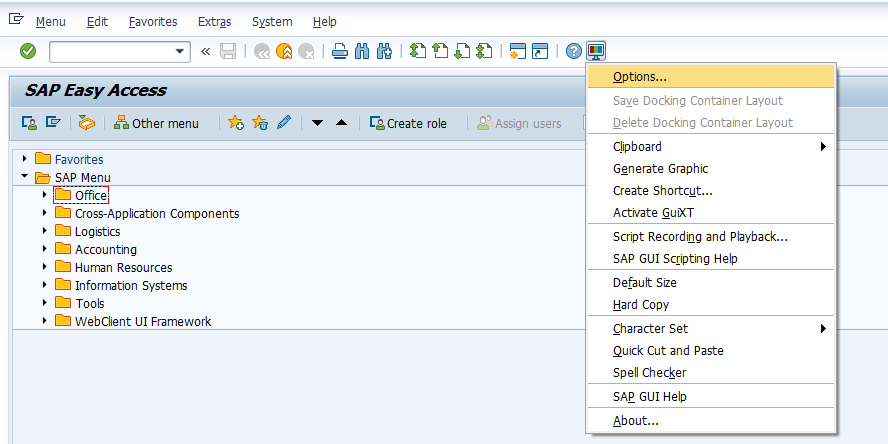Collapse the SAP Menu node

point(24,177)
